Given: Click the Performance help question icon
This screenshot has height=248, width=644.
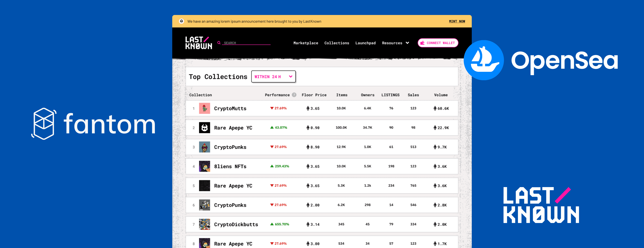Looking at the screenshot, I should click(x=294, y=95).
